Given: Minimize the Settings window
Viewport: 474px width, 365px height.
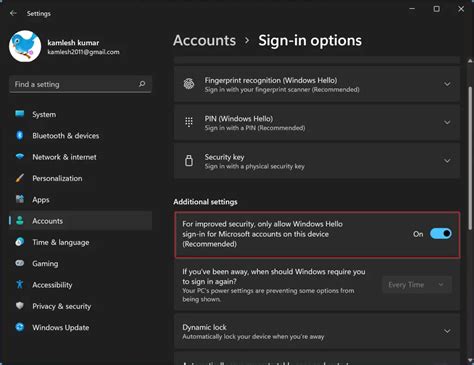Looking at the screenshot, I should (x=412, y=9).
